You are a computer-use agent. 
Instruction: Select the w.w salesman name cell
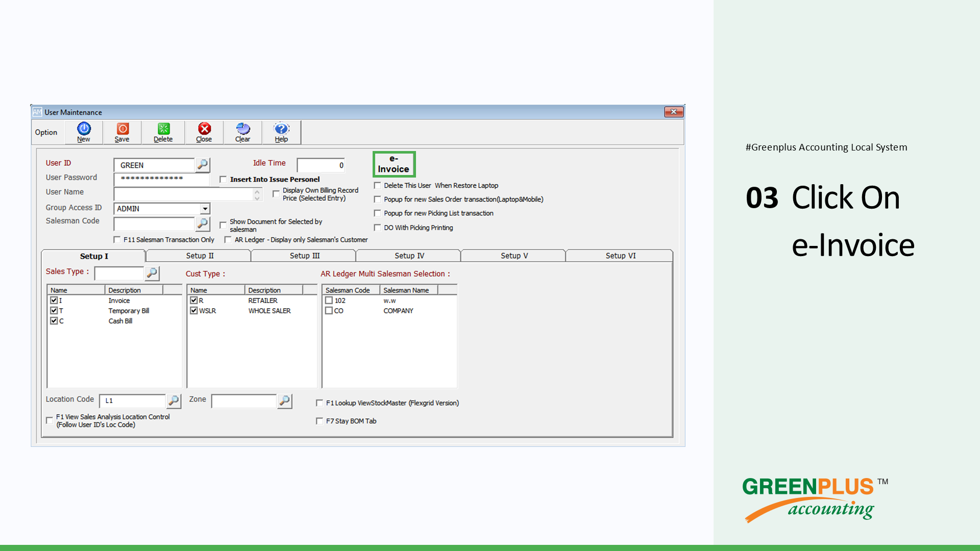[390, 300]
